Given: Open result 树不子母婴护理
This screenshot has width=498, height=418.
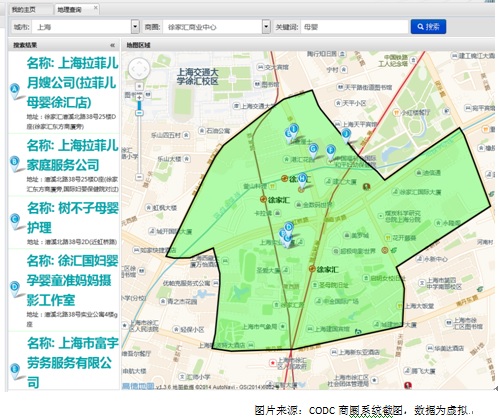Looking at the screenshot, I should pos(73,218).
